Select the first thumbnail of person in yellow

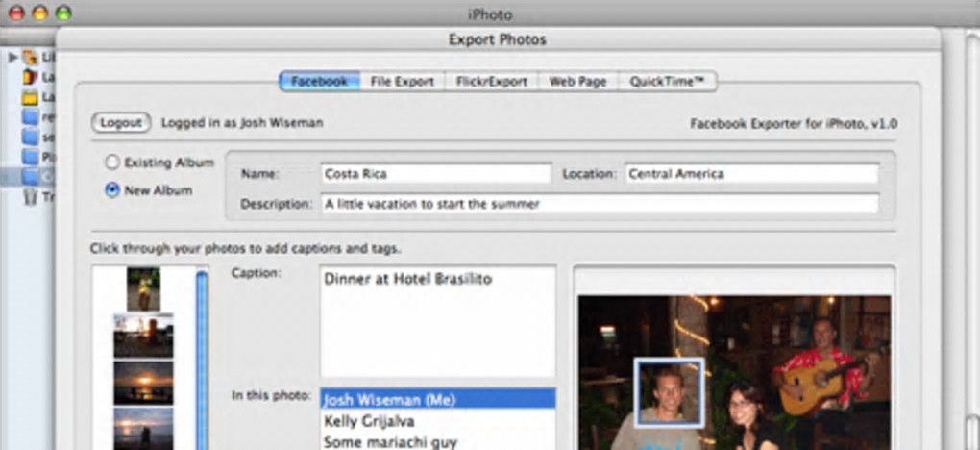tap(144, 288)
